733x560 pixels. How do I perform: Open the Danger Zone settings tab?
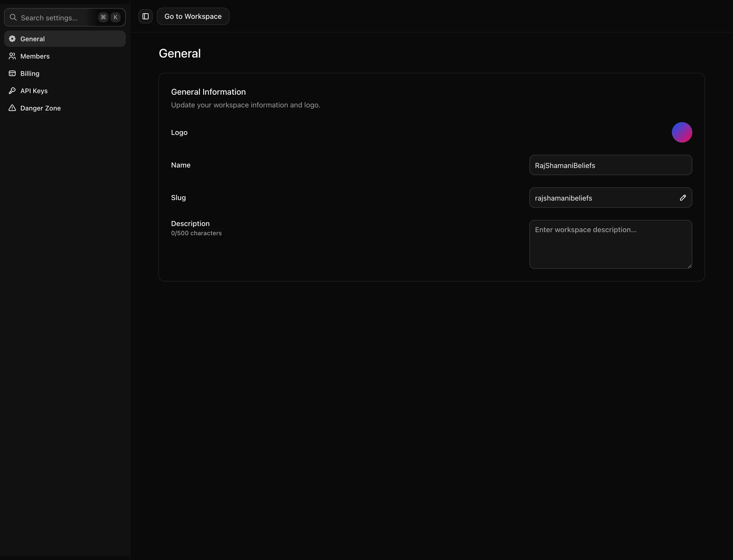[x=65, y=108]
